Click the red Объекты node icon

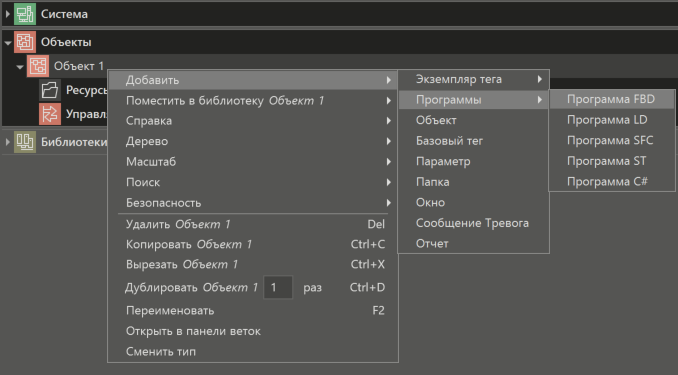25,42
